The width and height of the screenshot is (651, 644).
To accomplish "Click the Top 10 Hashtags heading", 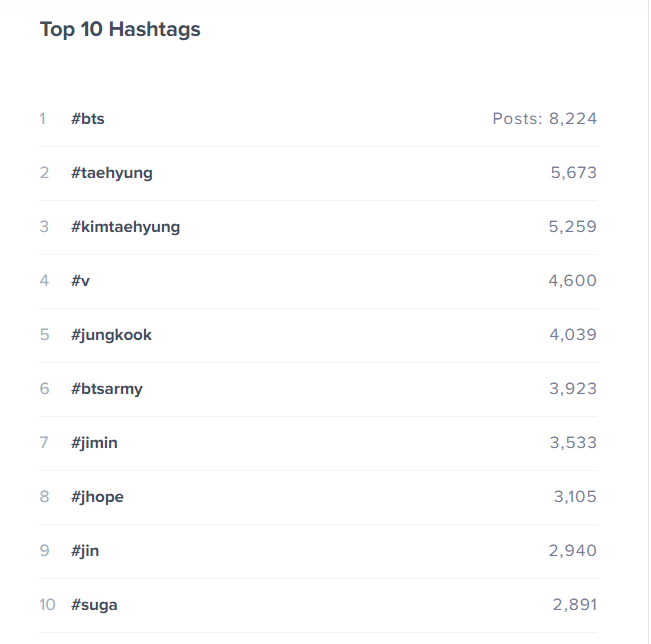I will coord(120,30).
